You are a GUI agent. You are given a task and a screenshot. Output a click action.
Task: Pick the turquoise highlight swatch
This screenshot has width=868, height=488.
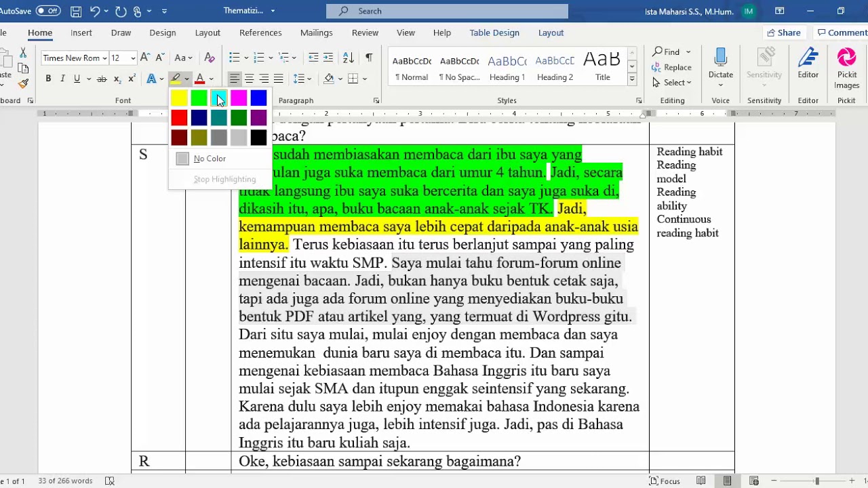218,99
